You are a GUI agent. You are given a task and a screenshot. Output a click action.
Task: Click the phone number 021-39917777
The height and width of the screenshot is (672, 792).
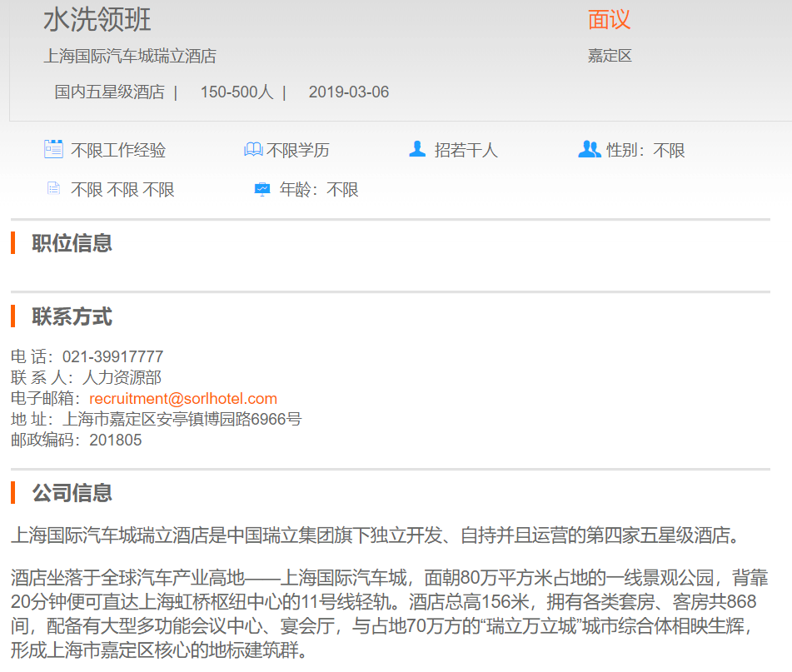[112, 357]
